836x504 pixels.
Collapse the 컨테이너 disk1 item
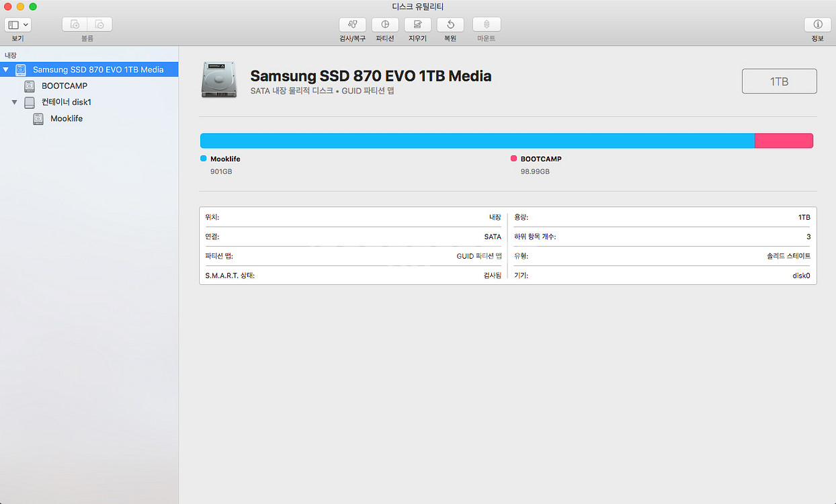tap(15, 102)
